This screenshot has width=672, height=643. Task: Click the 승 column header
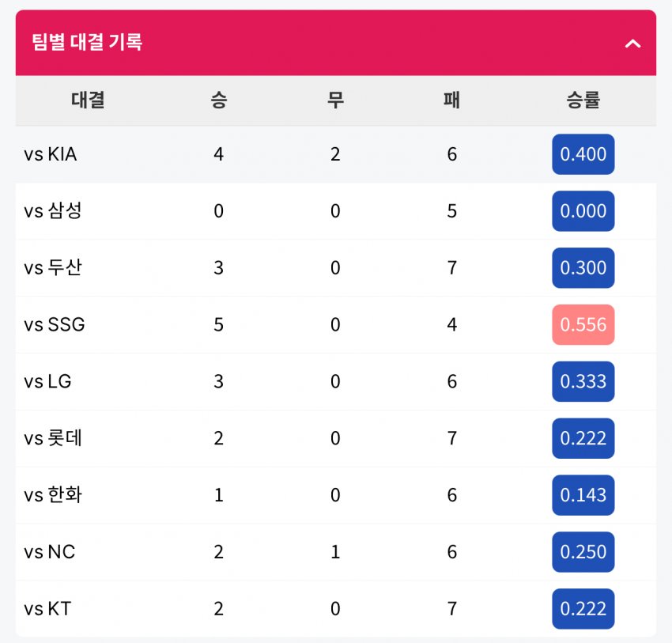click(x=218, y=100)
